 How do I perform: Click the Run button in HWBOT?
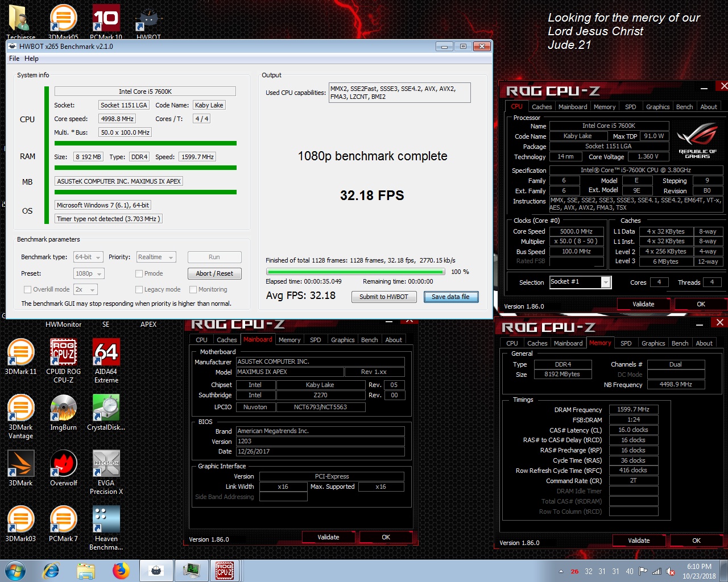click(x=214, y=257)
